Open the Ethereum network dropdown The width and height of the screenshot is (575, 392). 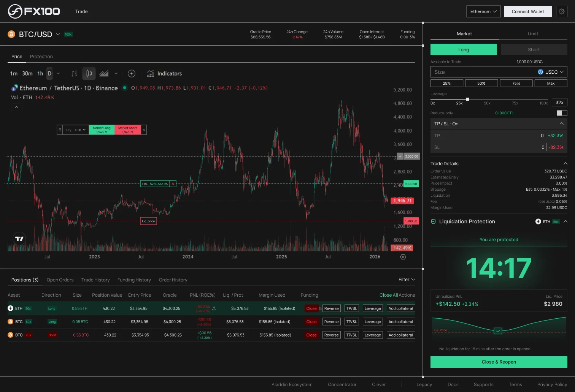coord(483,11)
